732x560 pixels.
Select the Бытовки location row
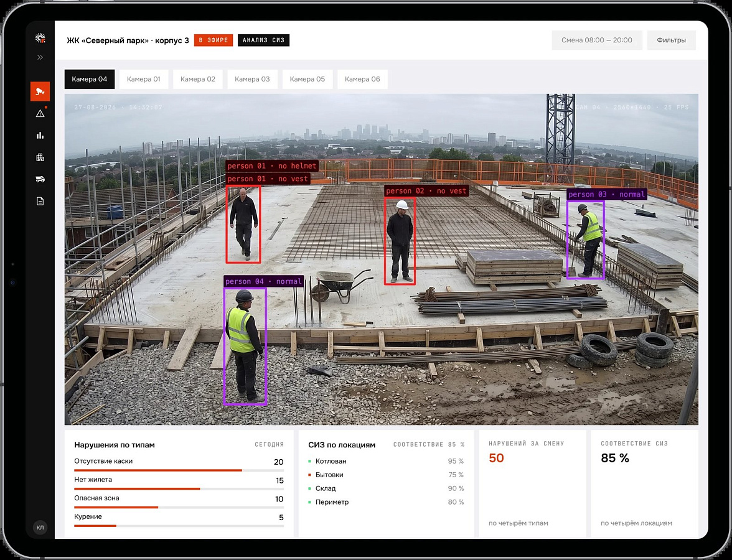point(386,475)
